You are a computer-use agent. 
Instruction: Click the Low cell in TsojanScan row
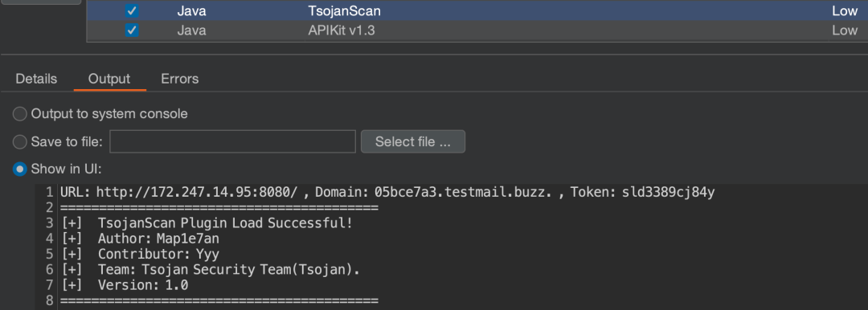tap(845, 10)
